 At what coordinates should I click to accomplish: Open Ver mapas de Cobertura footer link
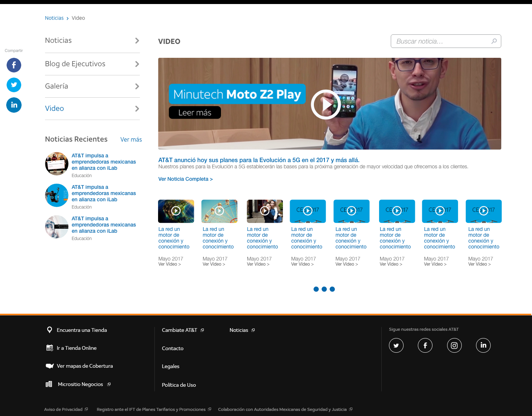coord(85,366)
